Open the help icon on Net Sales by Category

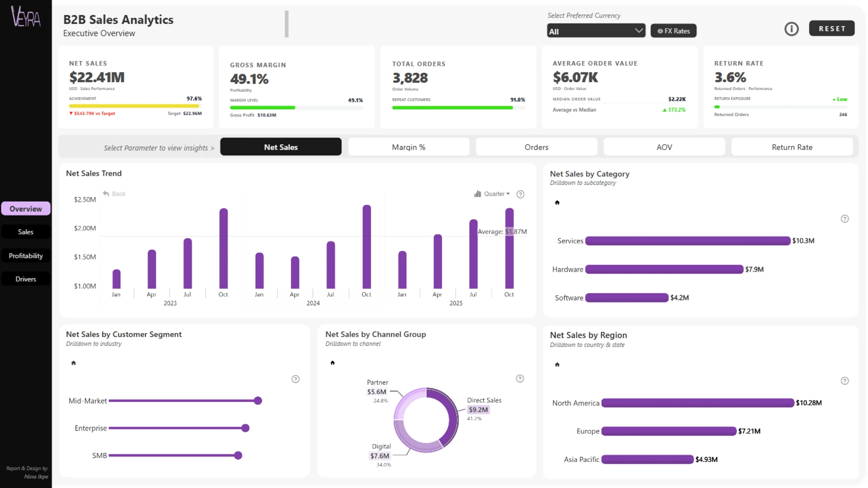tap(844, 219)
